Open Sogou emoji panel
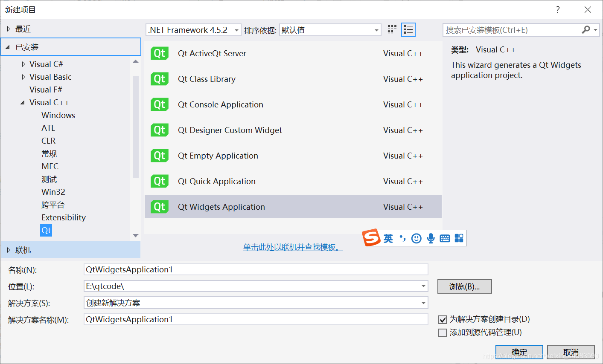603x364 pixels. click(417, 238)
